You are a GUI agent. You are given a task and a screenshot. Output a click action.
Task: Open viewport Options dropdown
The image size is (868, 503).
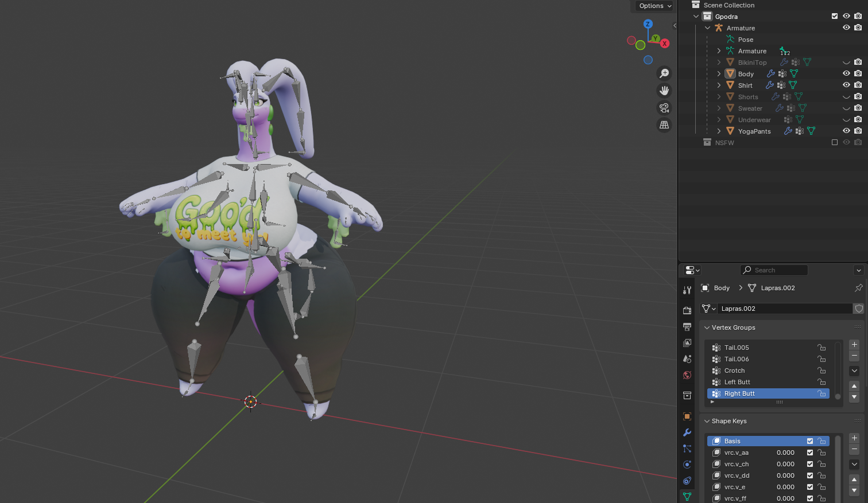click(x=654, y=6)
